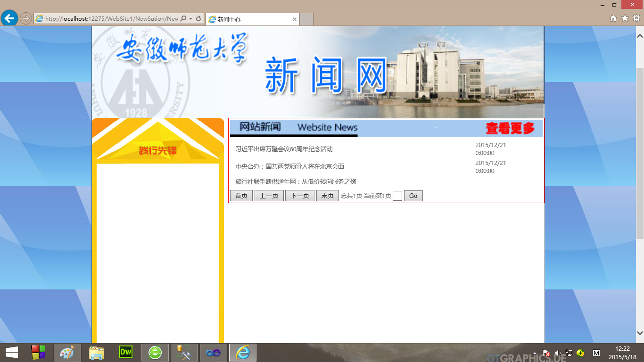Click the yellow-green security tray icon
The height and width of the screenshot is (362, 644).
click(x=581, y=353)
